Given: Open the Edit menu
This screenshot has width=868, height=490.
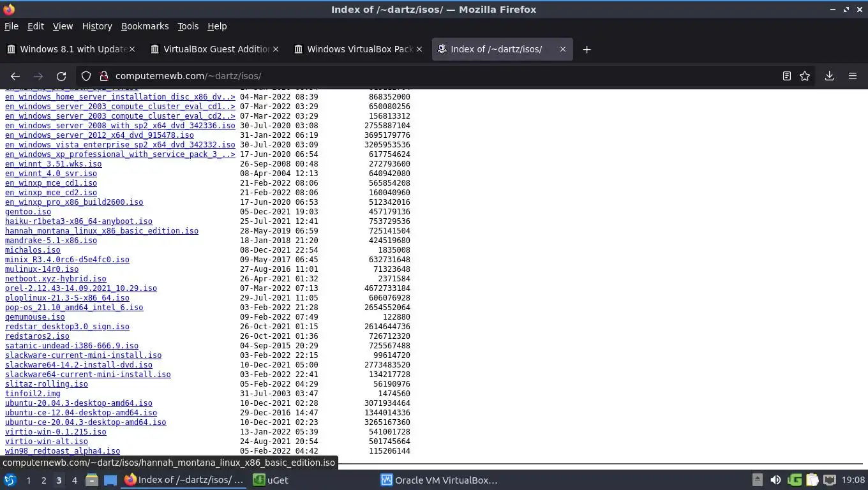Looking at the screenshot, I should [36, 26].
